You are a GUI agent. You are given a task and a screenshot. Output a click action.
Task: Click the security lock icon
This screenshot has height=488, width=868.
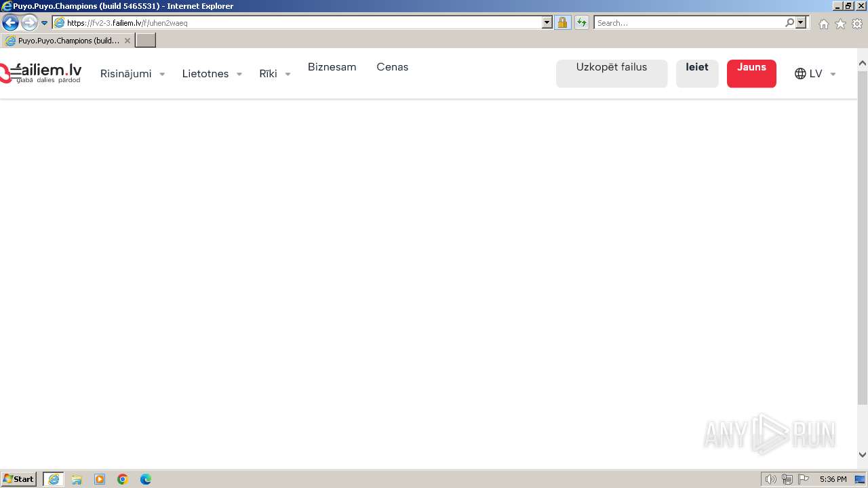point(562,22)
